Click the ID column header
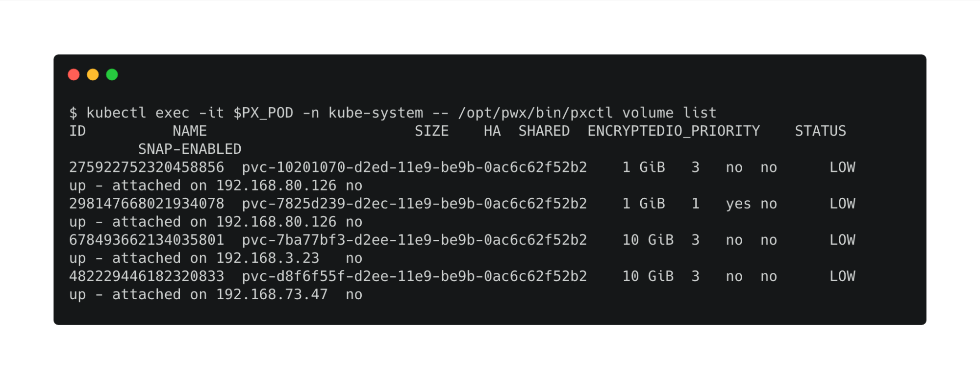980x379 pixels. 77,131
